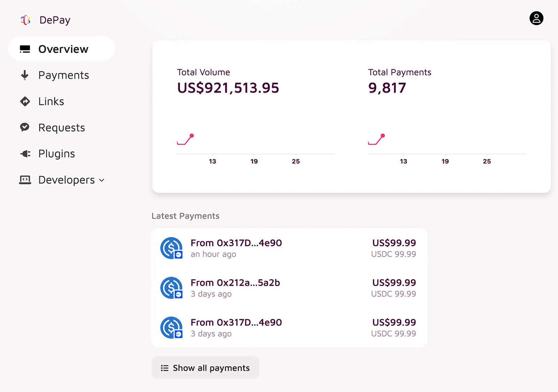Viewport: 558px width, 392px height.
Task: Open the user account profile icon
Action: [536, 18]
